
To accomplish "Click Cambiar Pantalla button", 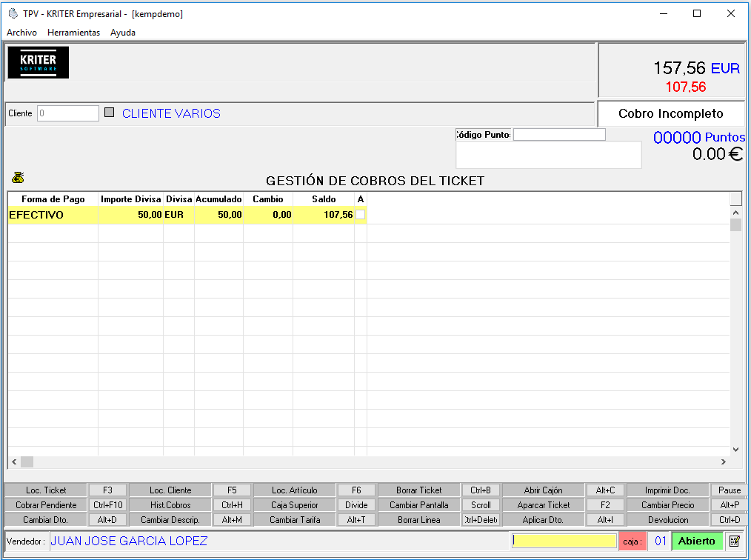I will [419, 505].
